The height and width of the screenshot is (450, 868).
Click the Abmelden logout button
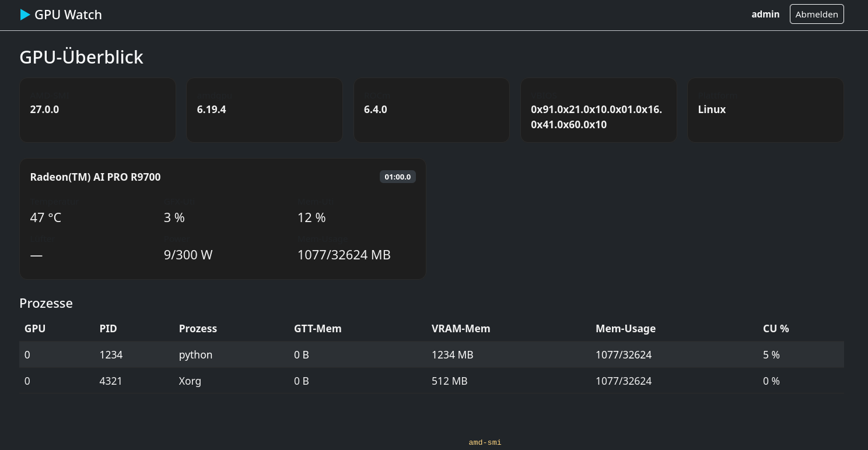[817, 14]
